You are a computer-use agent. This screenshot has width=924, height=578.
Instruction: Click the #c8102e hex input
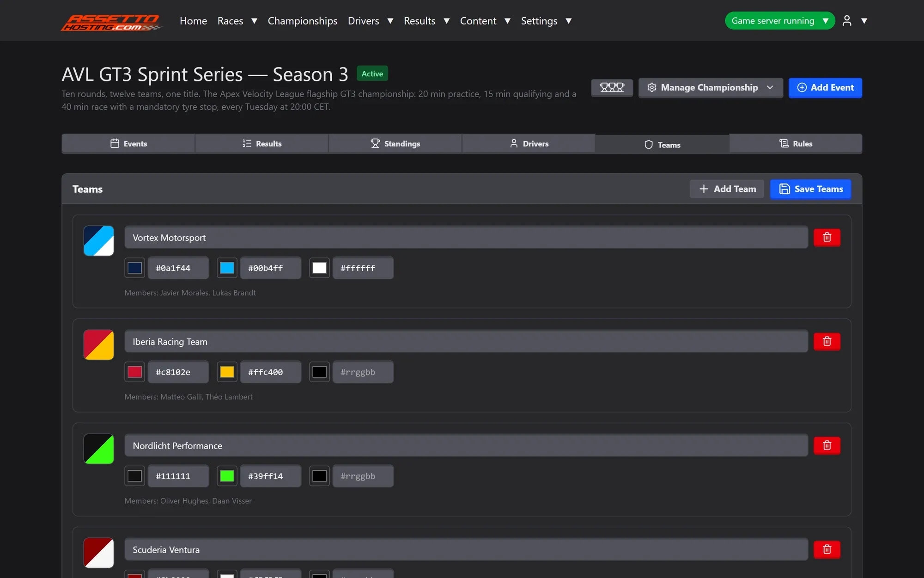tap(178, 372)
